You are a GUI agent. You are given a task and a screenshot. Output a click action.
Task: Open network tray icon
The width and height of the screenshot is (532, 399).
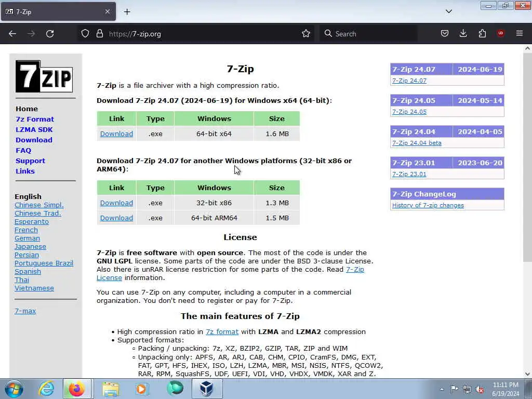tap(467, 389)
